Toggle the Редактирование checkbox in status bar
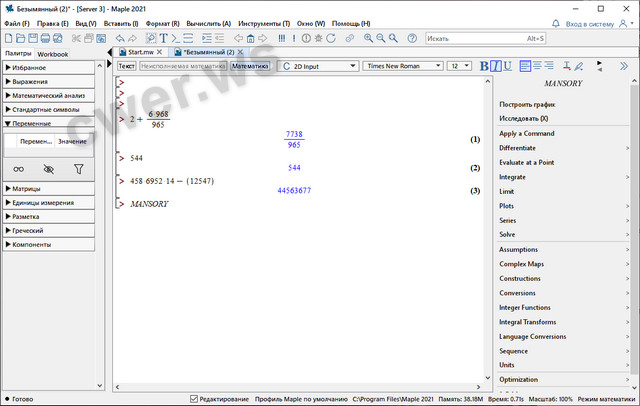This screenshot has width=640, height=406. point(194,399)
